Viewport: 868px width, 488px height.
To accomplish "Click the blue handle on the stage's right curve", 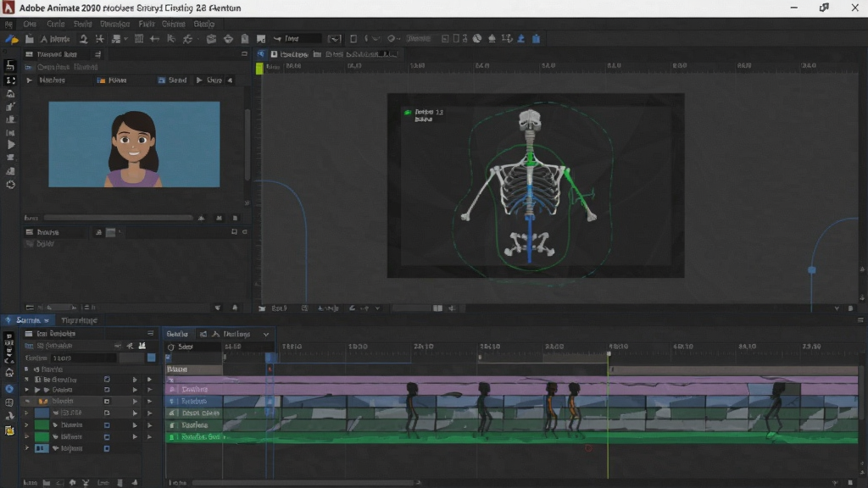I will pyautogui.click(x=811, y=270).
